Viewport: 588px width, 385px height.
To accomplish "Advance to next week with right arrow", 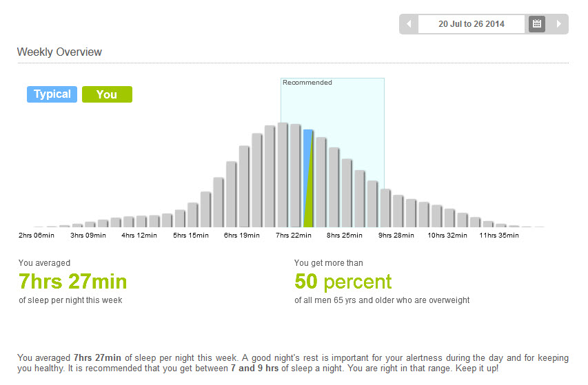I will [558, 24].
